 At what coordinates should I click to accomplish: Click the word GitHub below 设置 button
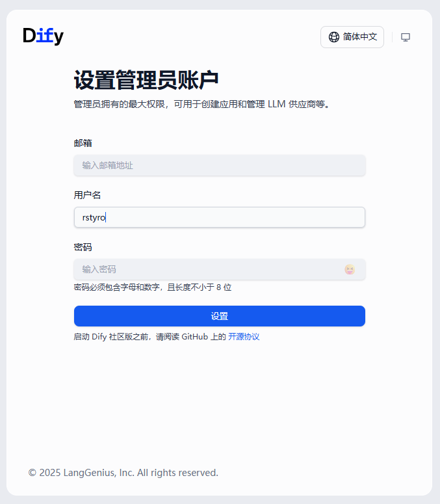[x=195, y=337]
